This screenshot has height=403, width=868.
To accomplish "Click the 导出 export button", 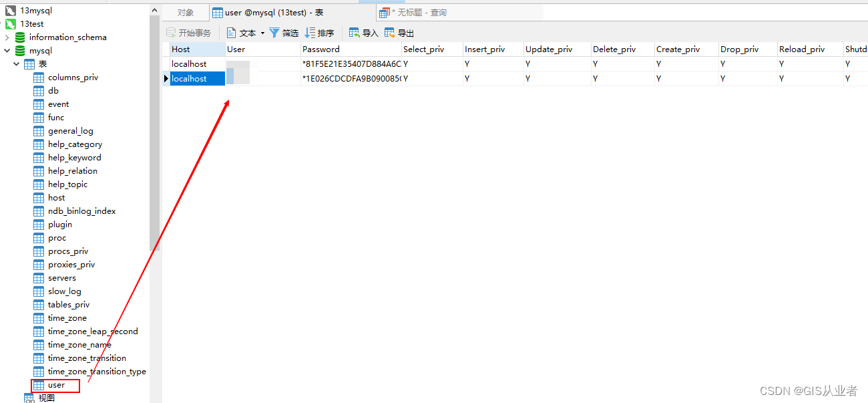I will (399, 33).
